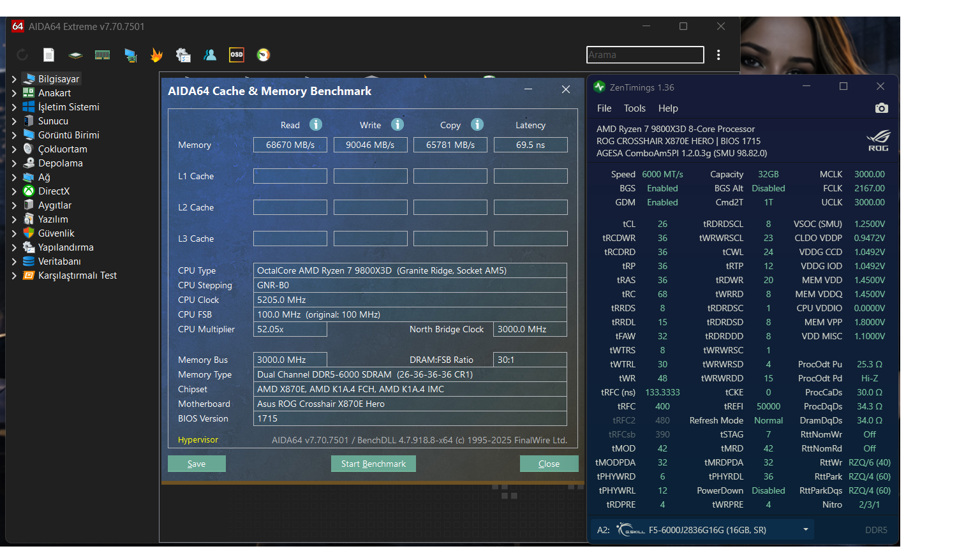This screenshot has width=980, height=551.
Task: Open the File menu in ZenTimings
Action: pyautogui.click(x=604, y=108)
